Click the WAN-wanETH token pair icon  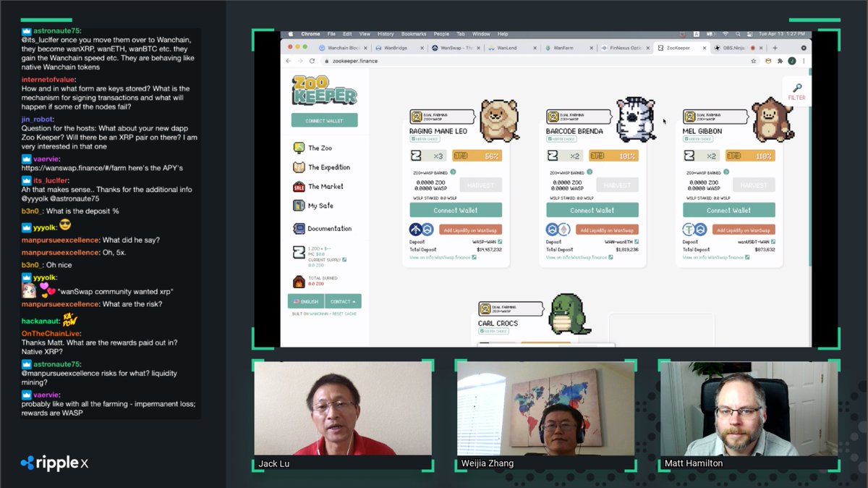[558, 230]
